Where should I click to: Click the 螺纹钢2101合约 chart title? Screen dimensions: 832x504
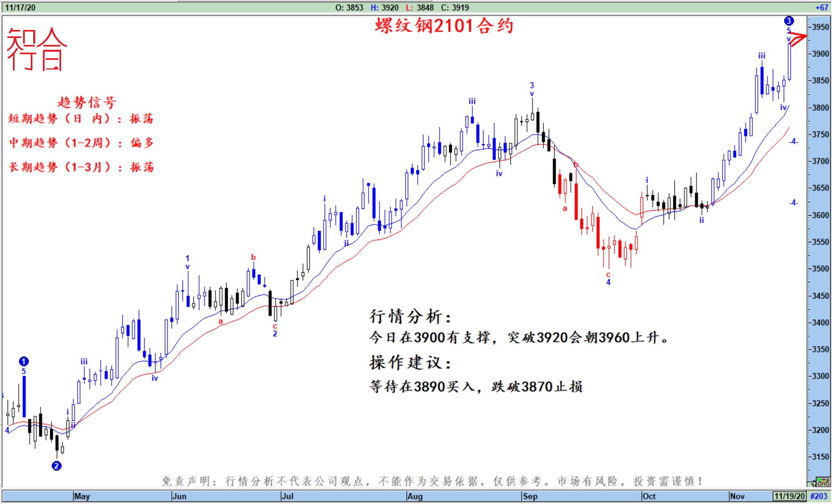[444, 26]
